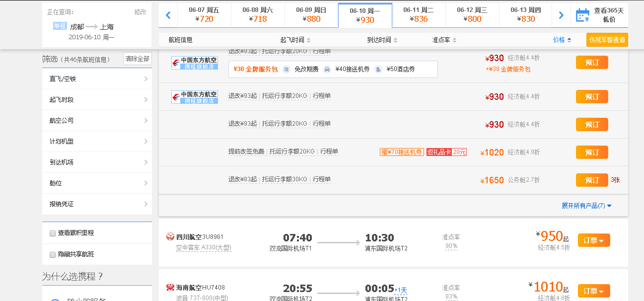Click the car icon beside ¥40接送机券
Screen dimensions: 644x301
click(327, 70)
